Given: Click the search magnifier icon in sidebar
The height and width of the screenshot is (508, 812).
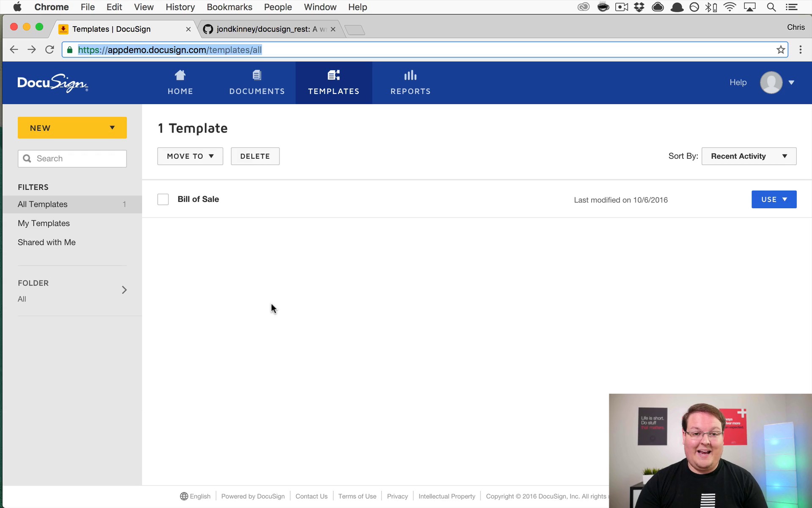Looking at the screenshot, I should click(27, 158).
